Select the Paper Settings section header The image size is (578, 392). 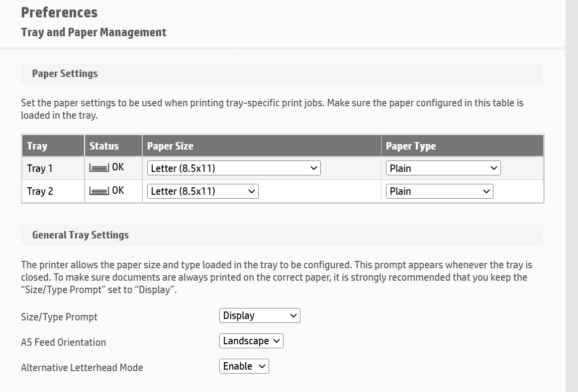click(65, 73)
